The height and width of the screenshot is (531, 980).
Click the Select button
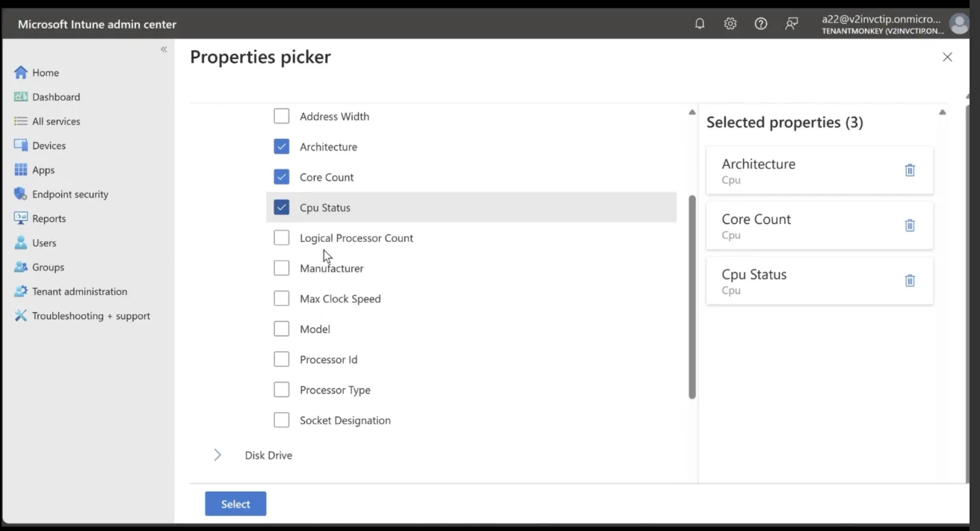[x=235, y=504]
